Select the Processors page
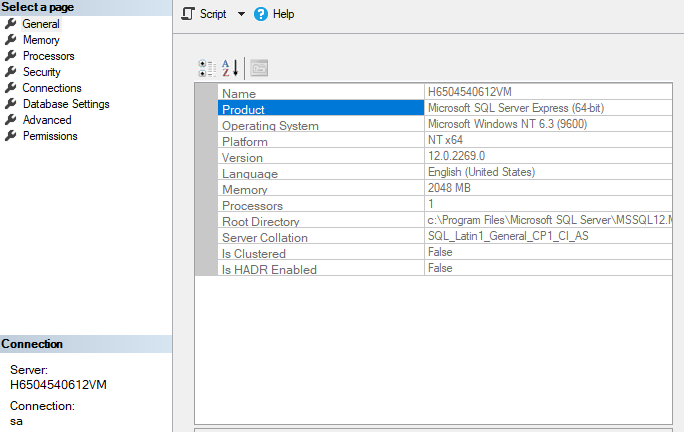Viewport: 684px width, 432px height. [48, 56]
